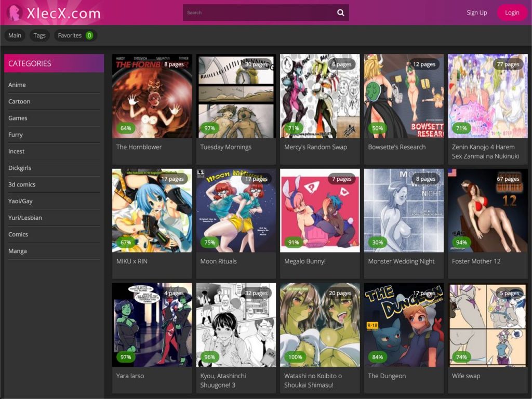Open the Yaoi/Gay category
The width and height of the screenshot is (532, 399).
(20, 201)
